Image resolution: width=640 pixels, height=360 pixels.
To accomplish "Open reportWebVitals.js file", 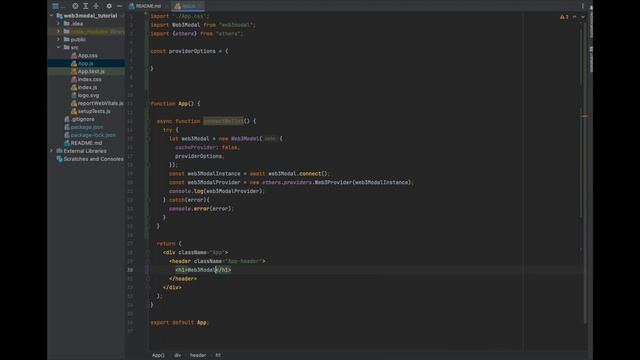I will click(x=100, y=103).
